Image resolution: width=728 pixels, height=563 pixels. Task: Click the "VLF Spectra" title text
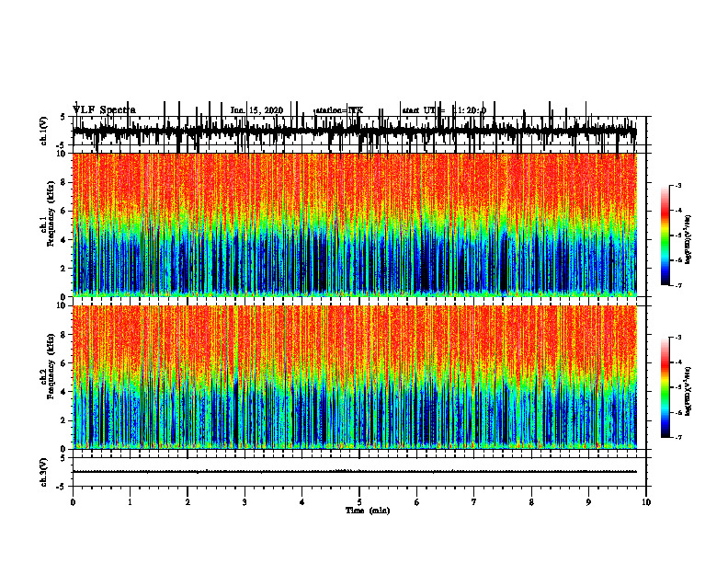tap(104, 110)
